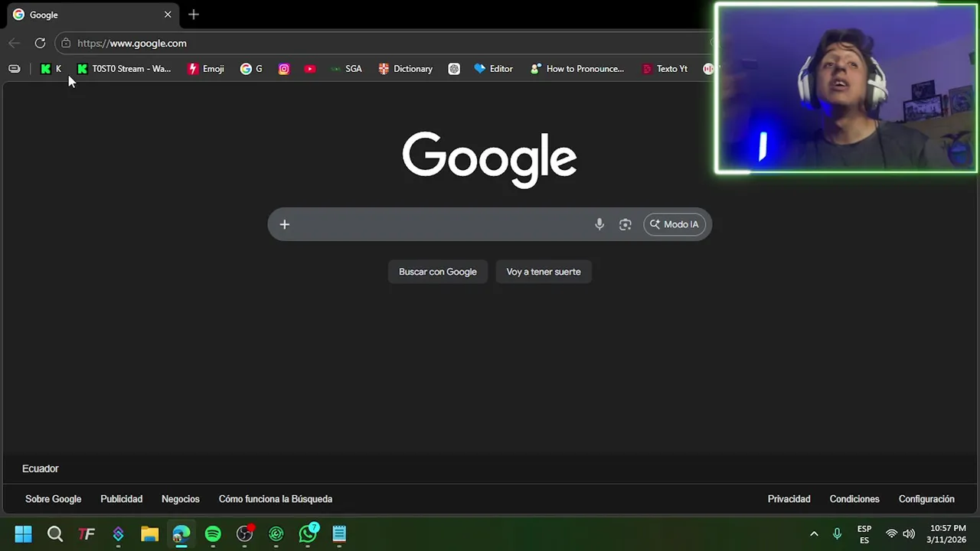Image resolution: width=980 pixels, height=551 pixels.
Task: Show hidden system tray icons
Action: click(814, 533)
